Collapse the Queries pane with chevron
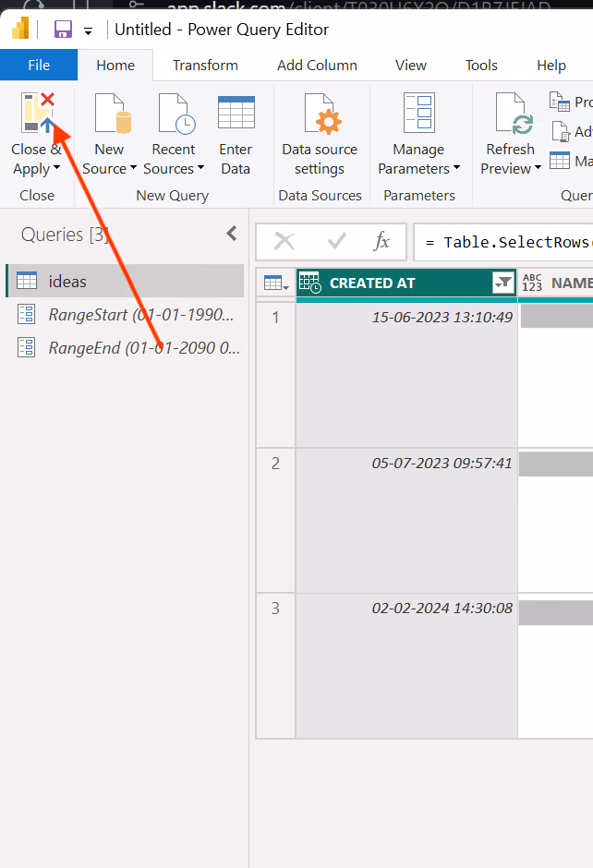Viewport: 593px width, 868px height. click(x=232, y=234)
